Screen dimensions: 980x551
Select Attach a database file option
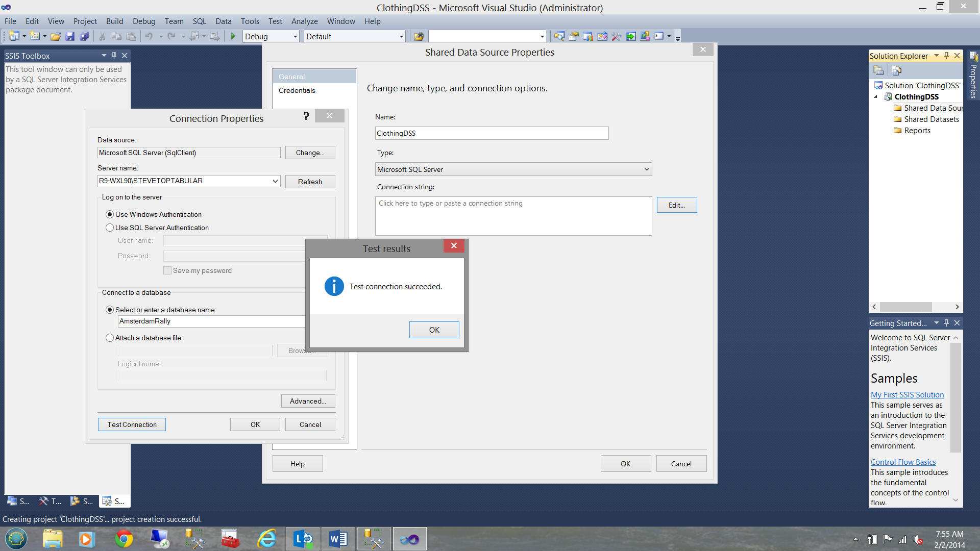(x=110, y=338)
